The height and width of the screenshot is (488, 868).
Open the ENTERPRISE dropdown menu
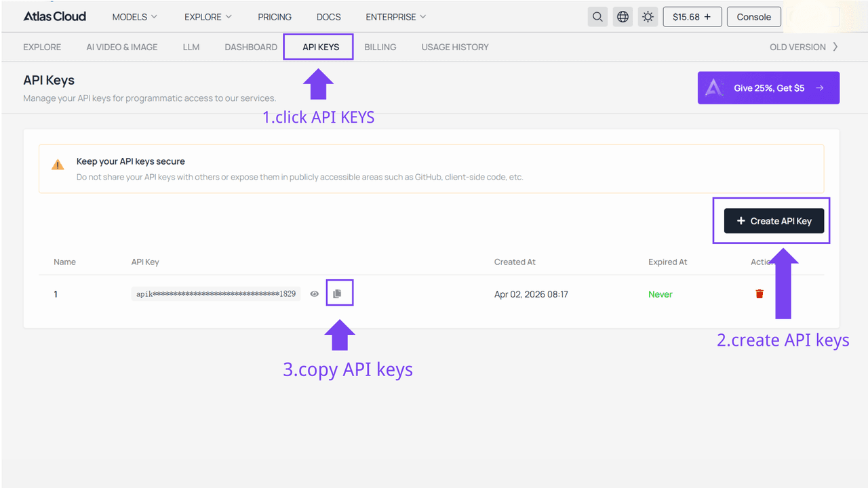point(395,17)
